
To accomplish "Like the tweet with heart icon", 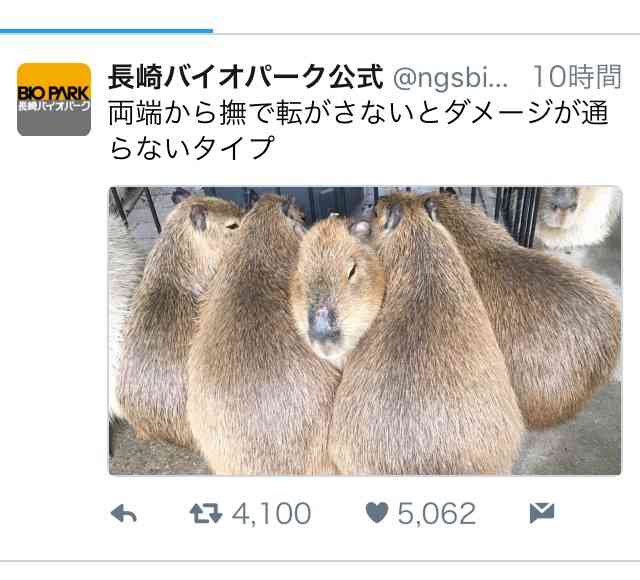I will [376, 513].
